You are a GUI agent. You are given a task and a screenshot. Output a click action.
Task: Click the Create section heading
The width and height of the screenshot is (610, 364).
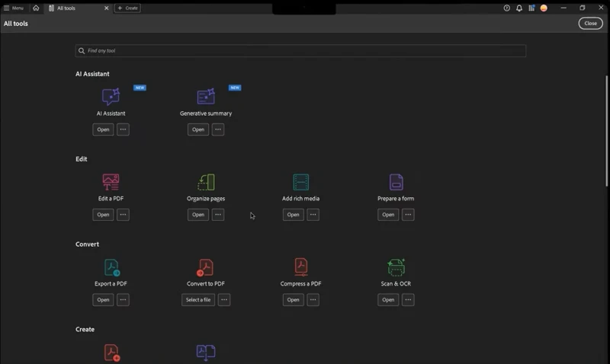coord(85,329)
